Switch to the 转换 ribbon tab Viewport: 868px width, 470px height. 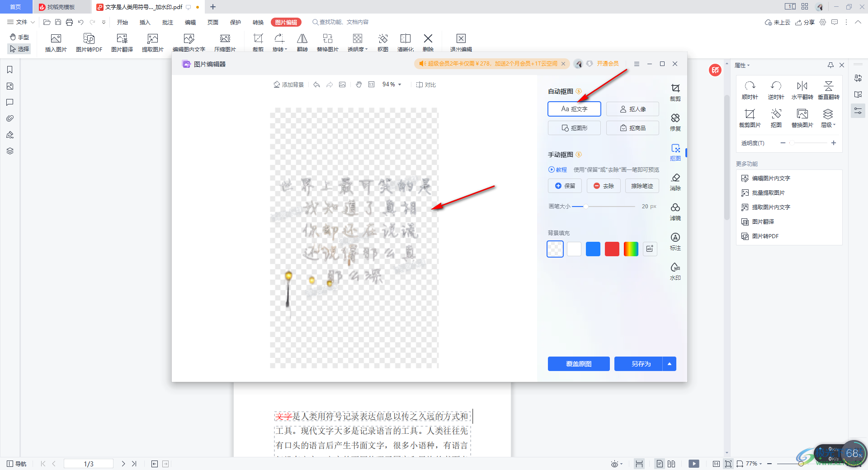pos(258,22)
